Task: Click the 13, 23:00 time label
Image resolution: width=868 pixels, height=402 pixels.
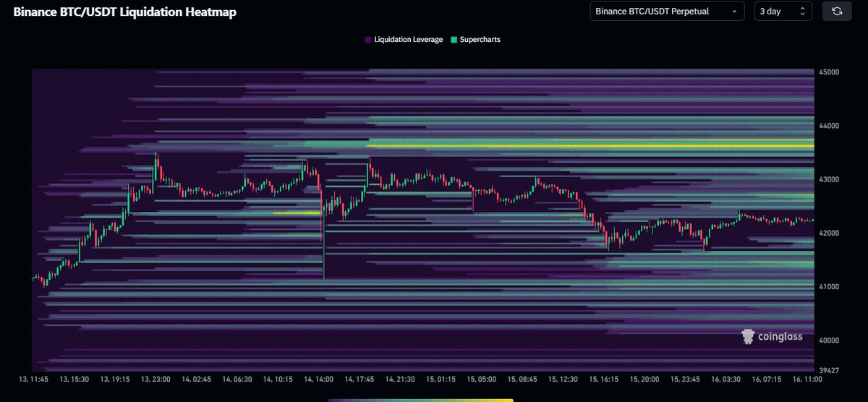Action: pos(156,379)
